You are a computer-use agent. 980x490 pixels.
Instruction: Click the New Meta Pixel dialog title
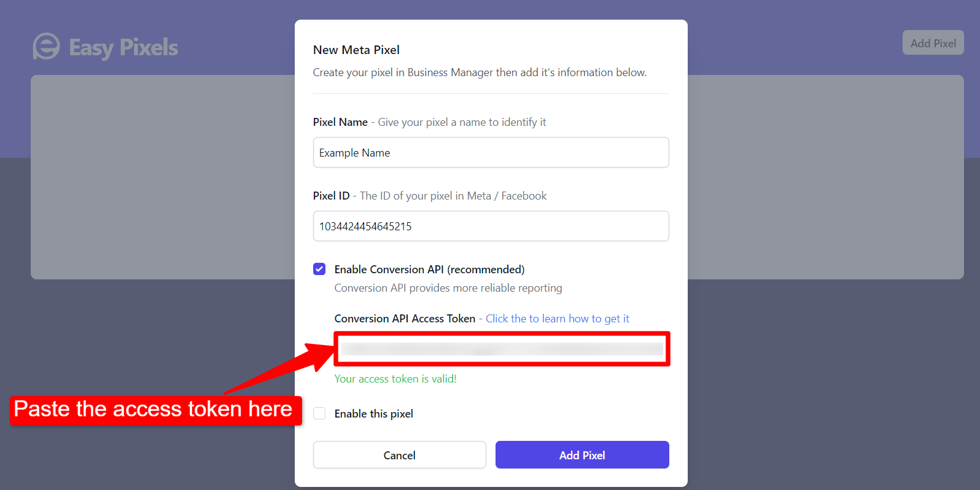coord(356,50)
